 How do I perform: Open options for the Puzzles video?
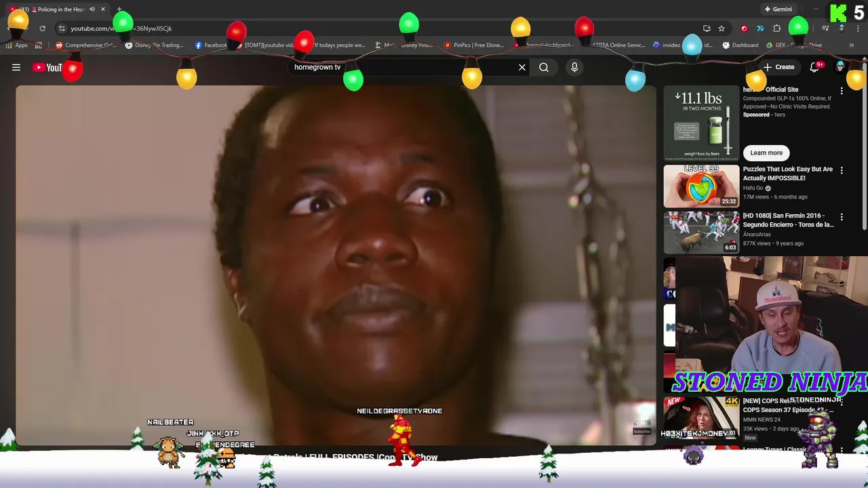click(x=842, y=170)
